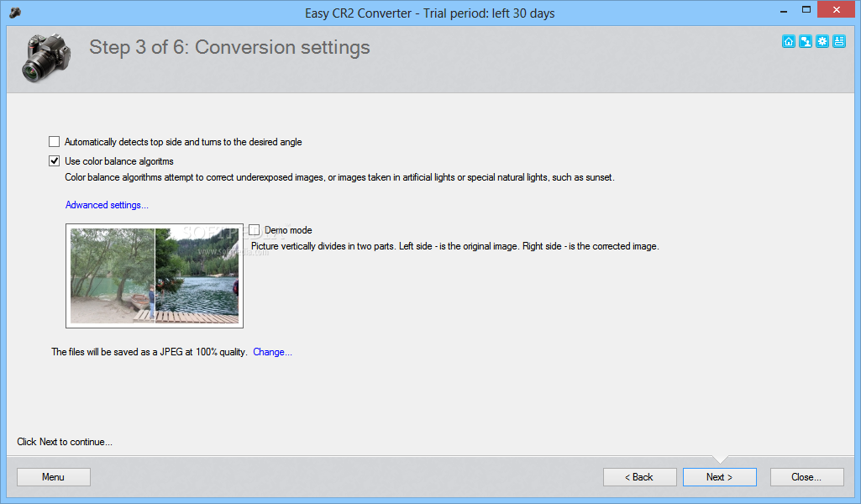Screen dimensions: 861x504
Task: Open the home page icon
Action: (x=789, y=41)
